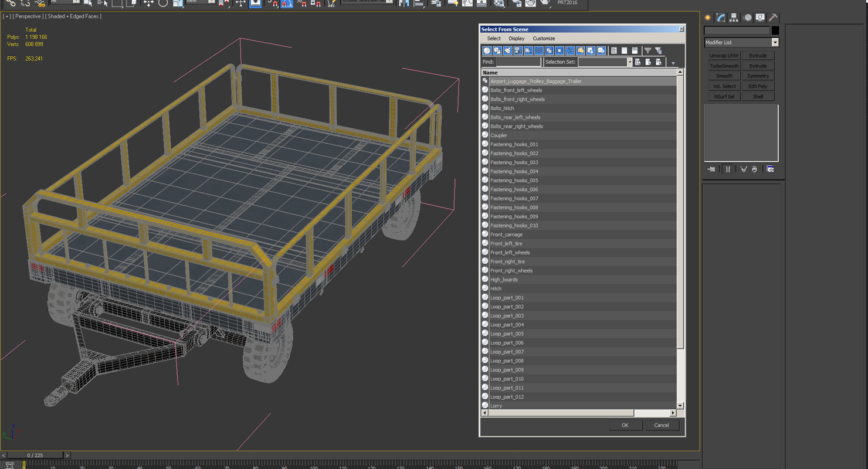Select Front_carriage in the object list

[506, 235]
